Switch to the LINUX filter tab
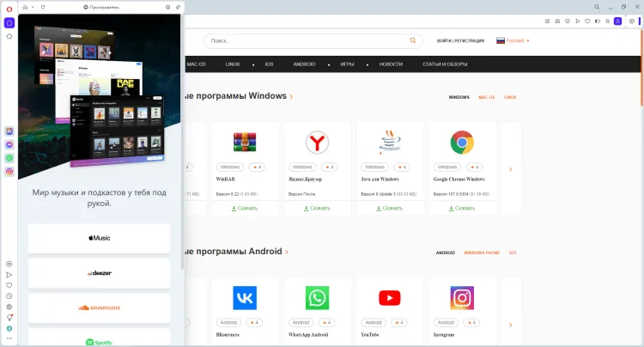 [510, 97]
